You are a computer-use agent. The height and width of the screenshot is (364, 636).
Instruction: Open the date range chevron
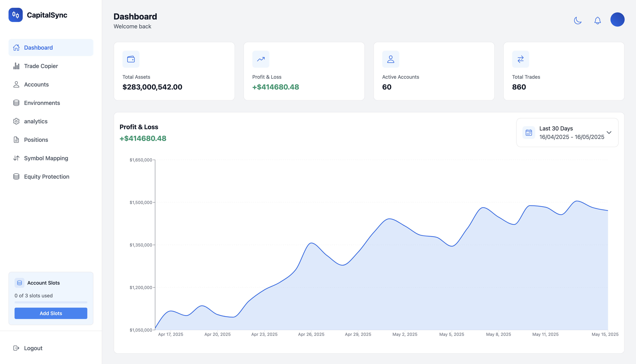pyautogui.click(x=609, y=133)
